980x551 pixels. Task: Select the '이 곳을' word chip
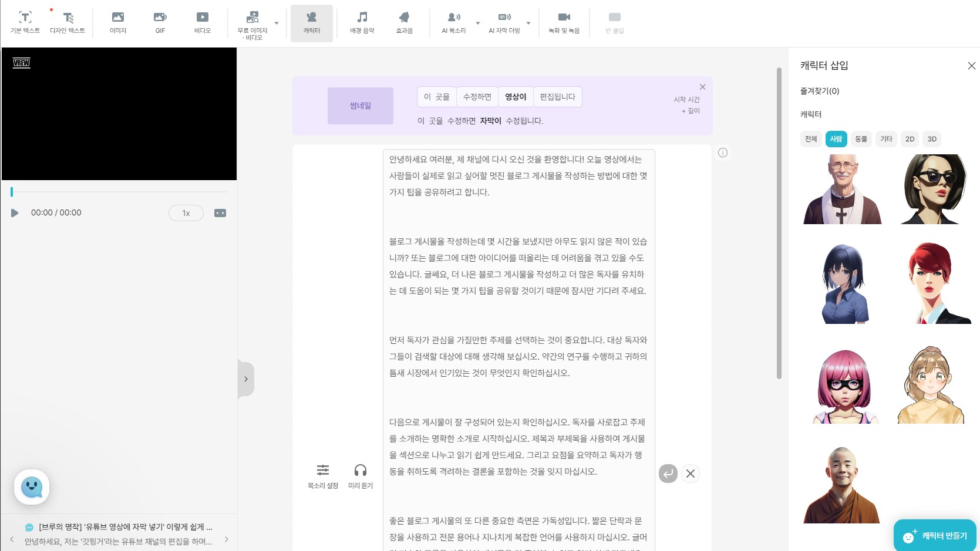437,97
